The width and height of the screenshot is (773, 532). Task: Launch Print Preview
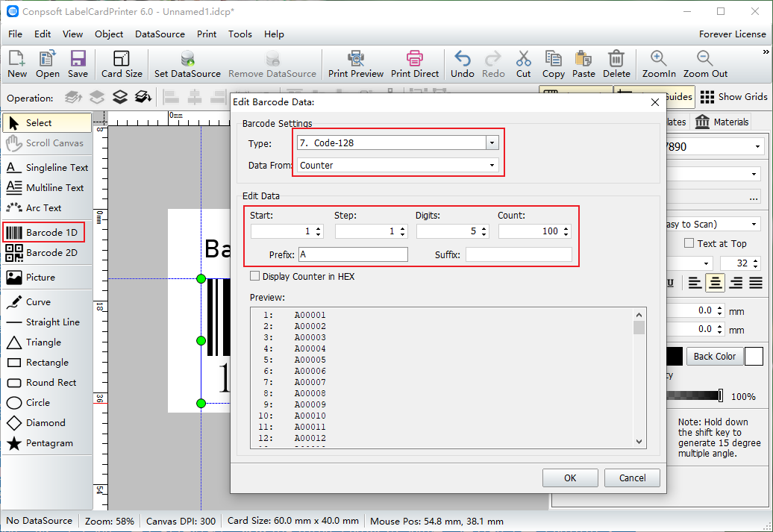[355, 64]
